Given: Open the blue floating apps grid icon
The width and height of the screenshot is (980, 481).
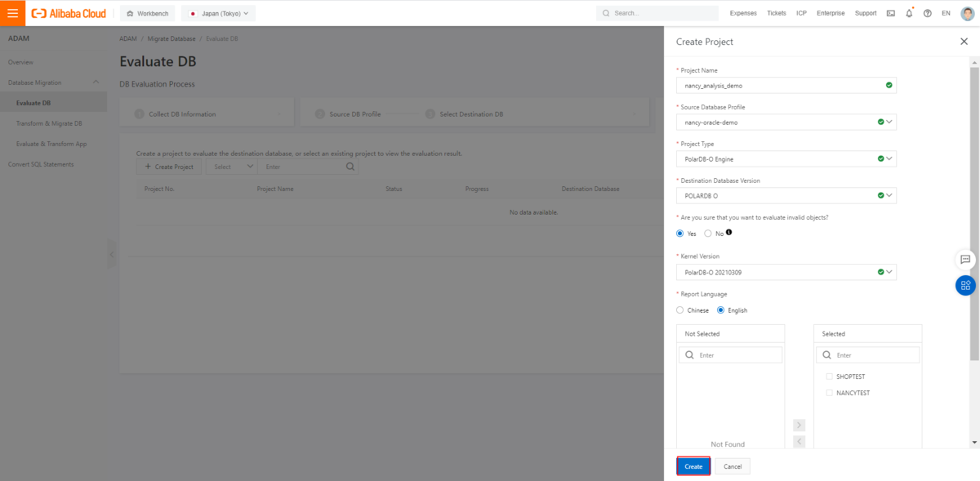Looking at the screenshot, I should pos(965,285).
